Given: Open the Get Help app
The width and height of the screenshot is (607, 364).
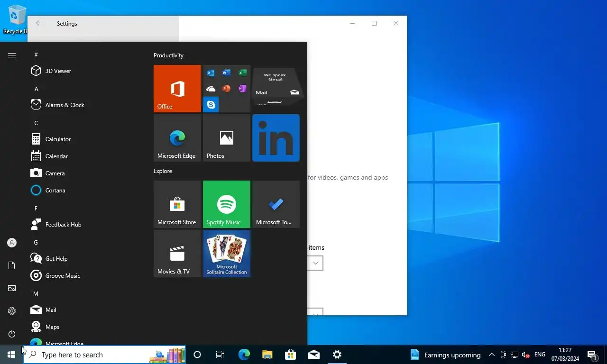Looking at the screenshot, I should tap(85, 259).
